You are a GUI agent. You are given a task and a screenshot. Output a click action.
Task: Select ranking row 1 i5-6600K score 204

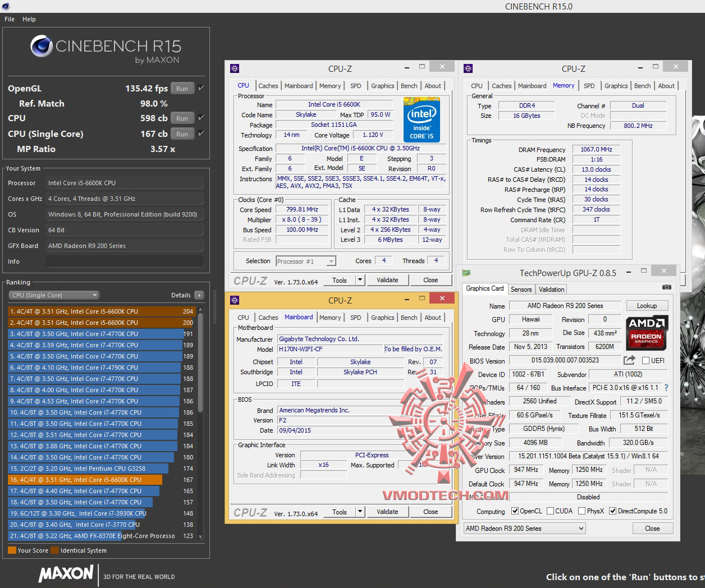[x=102, y=311]
